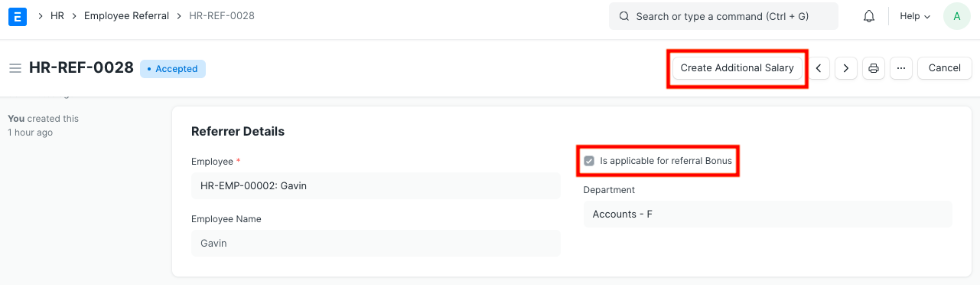Open the three-dot more options menu
The height and width of the screenshot is (285, 980).
901,68
